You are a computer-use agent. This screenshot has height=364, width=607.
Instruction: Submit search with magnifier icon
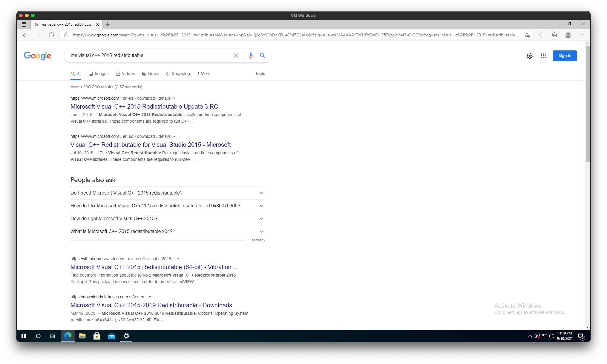pyautogui.click(x=262, y=55)
